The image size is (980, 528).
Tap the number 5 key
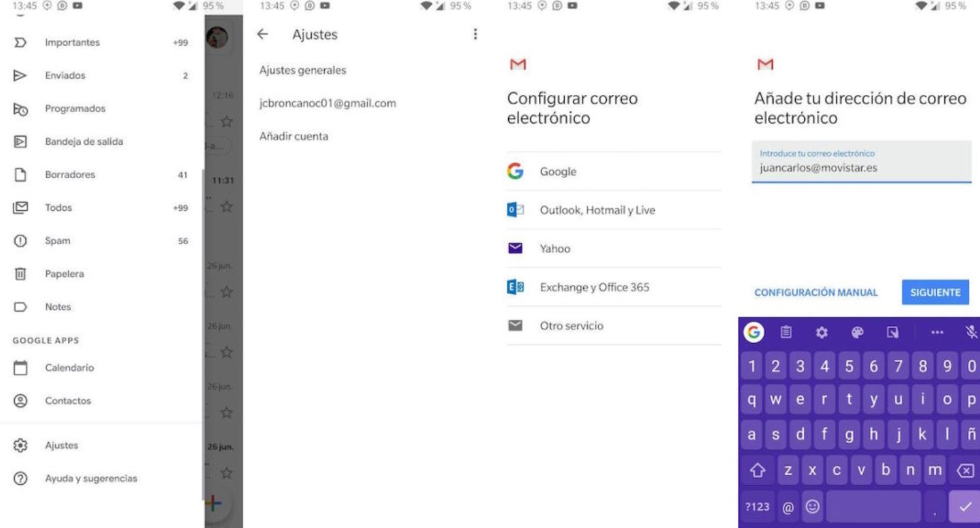pyautogui.click(x=849, y=367)
